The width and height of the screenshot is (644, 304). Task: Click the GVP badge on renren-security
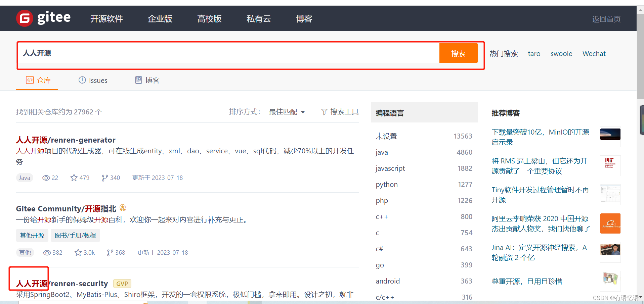click(x=122, y=284)
